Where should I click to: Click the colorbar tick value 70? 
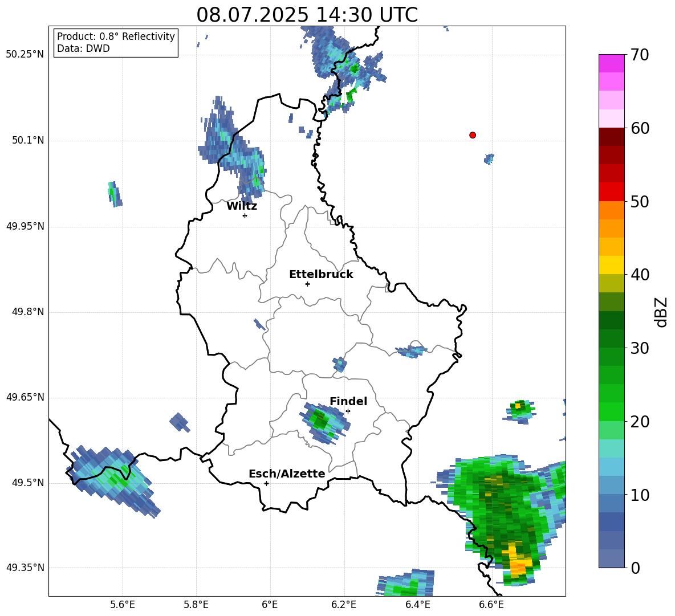(640, 55)
